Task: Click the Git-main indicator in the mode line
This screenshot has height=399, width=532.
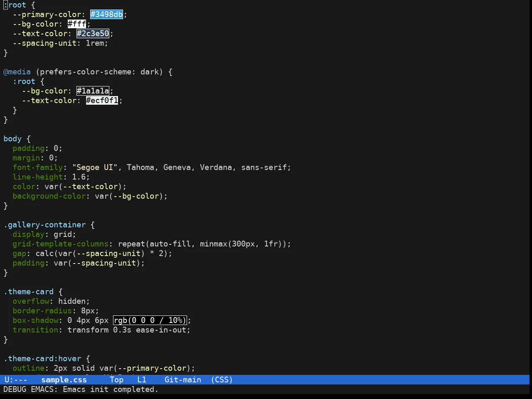Action: pos(183,380)
